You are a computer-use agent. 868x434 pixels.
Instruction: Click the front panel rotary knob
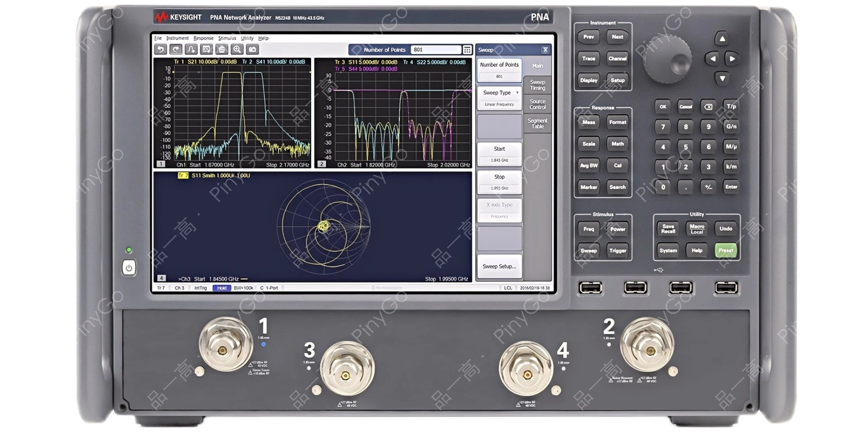[x=667, y=59]
